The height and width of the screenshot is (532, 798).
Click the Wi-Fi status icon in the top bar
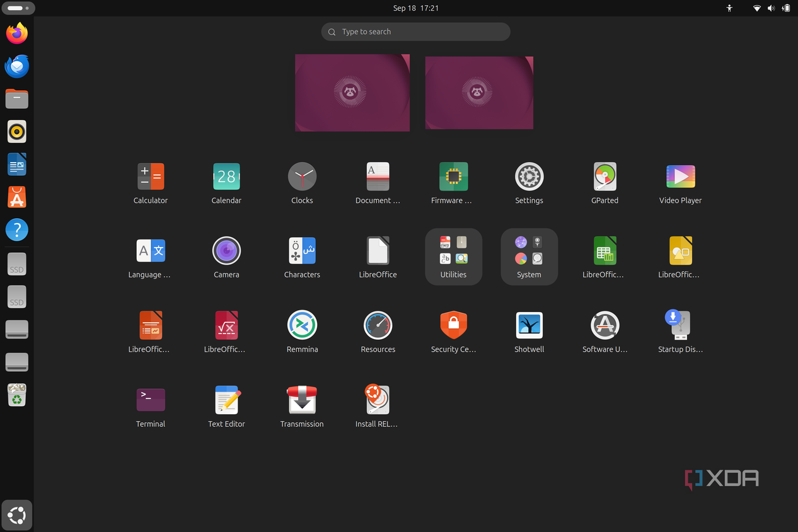coord(757,8)
